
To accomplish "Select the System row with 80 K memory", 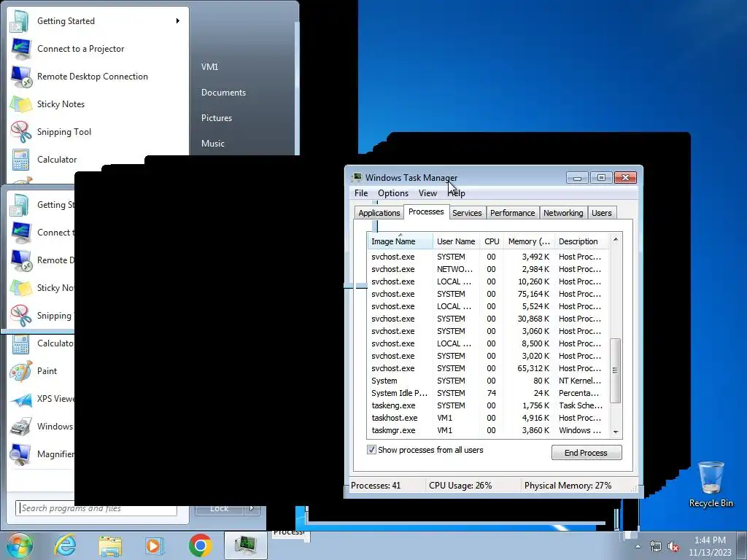I will (488, 381).
